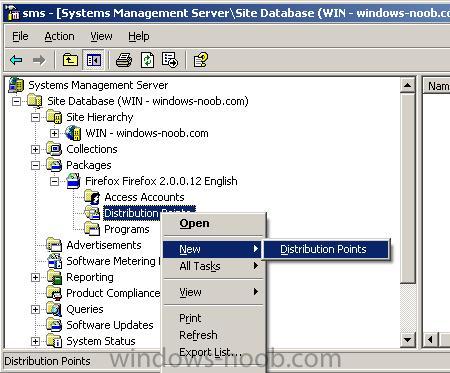The height and width of the screenshot is (373, 450).
Task: Select New in the context menu
Action: pyautogui.click(x=213, y=249)
